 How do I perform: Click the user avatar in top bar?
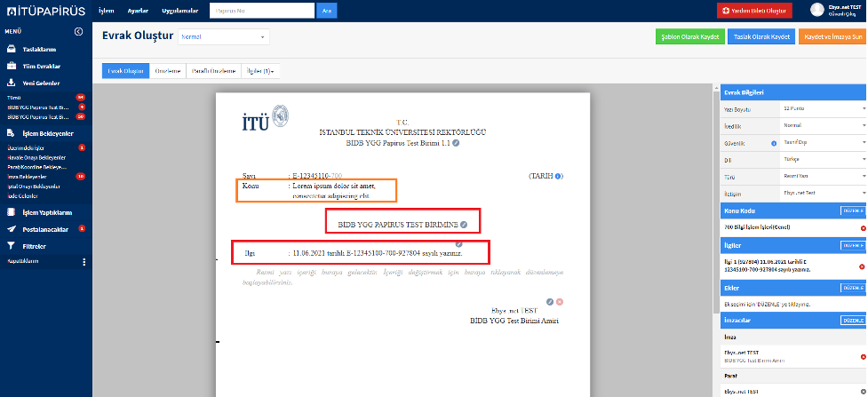817,10
